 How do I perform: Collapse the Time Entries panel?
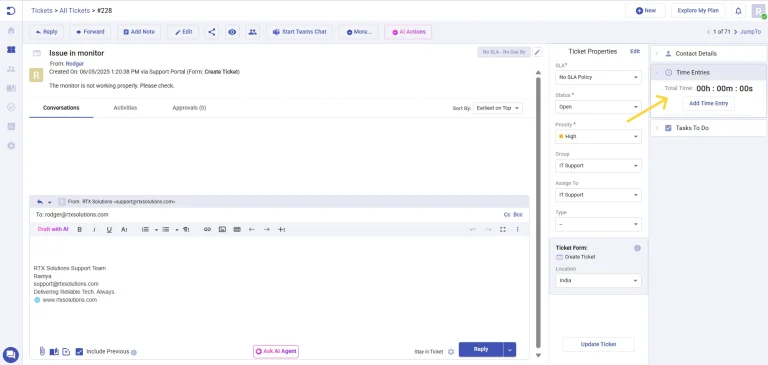[708, 73]
